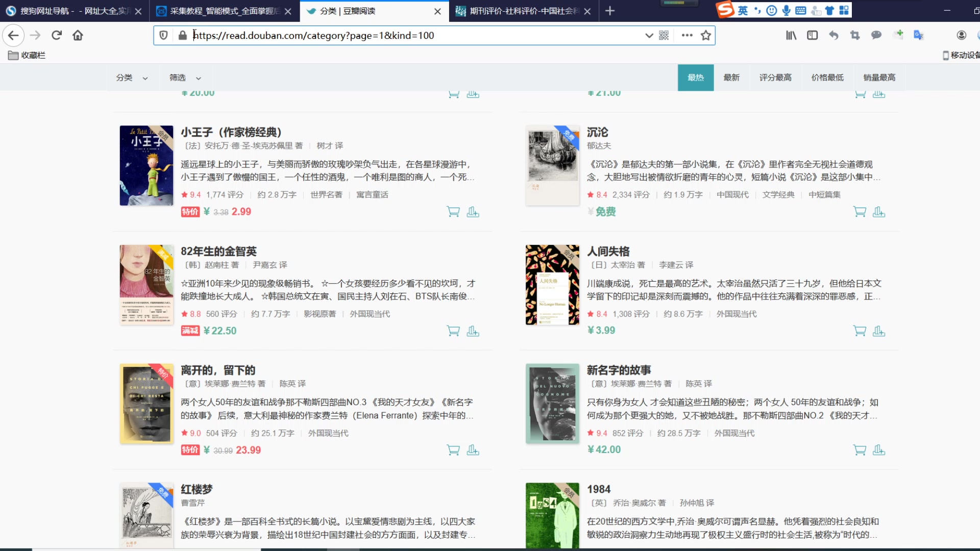Sort books by 评分最高
Viewport: 980px width, 551px height.
click(x=775, y=78)
